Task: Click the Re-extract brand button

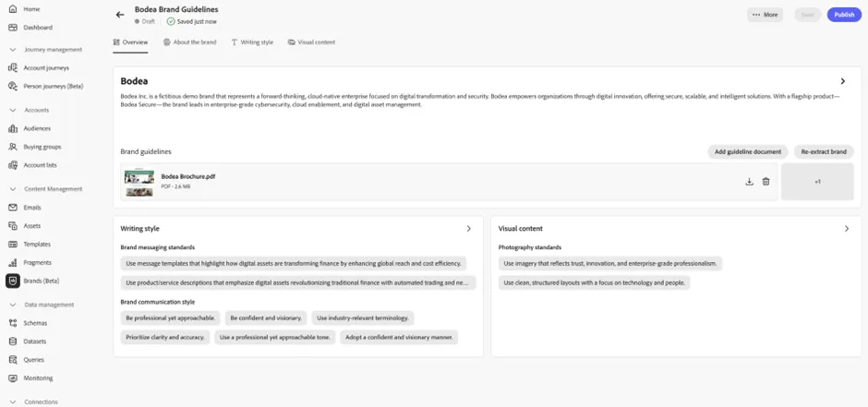Action: point(824,151)
